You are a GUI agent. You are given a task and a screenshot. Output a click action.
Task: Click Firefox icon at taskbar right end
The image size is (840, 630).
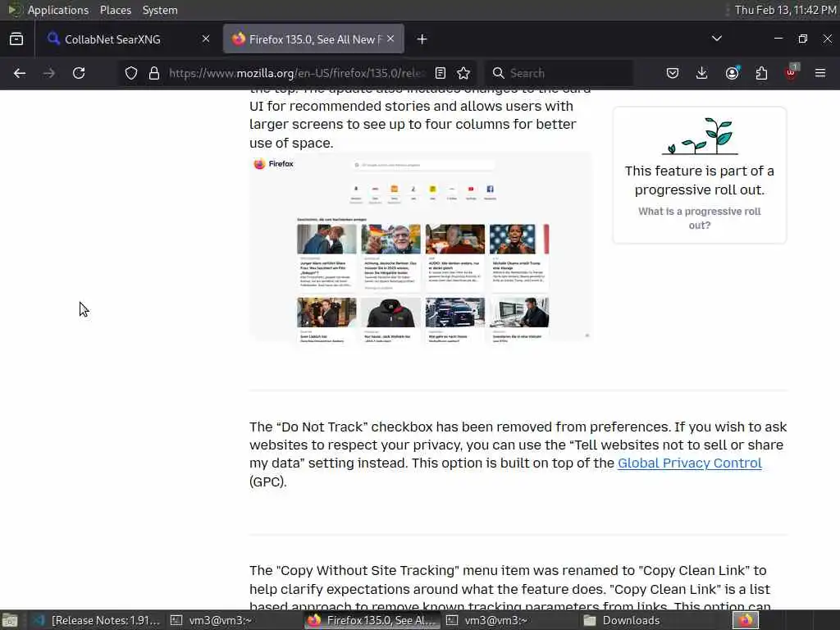tap(746, 620)
